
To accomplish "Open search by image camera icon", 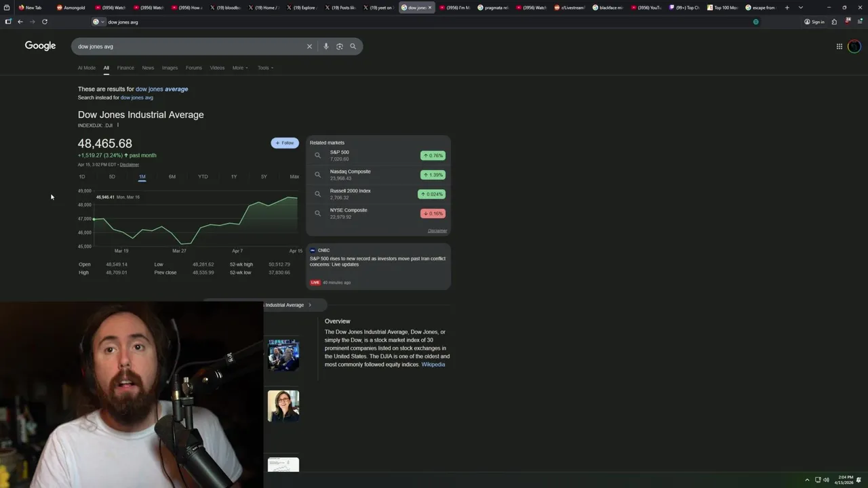I will [340, 46].
